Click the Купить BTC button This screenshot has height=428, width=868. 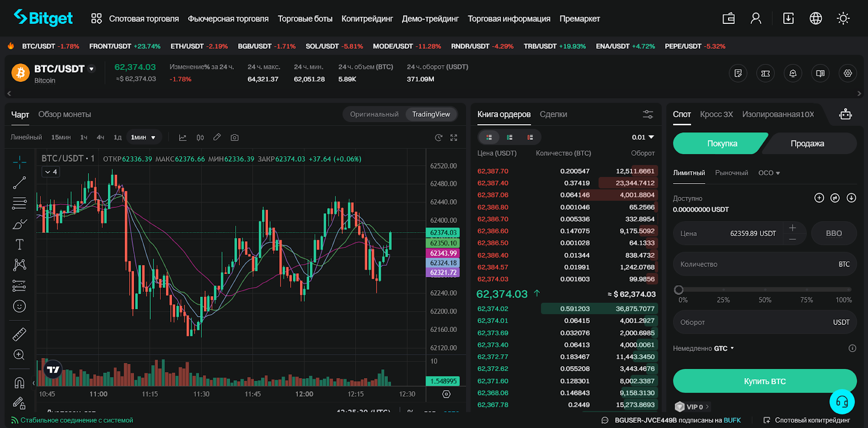coord(765,381)
